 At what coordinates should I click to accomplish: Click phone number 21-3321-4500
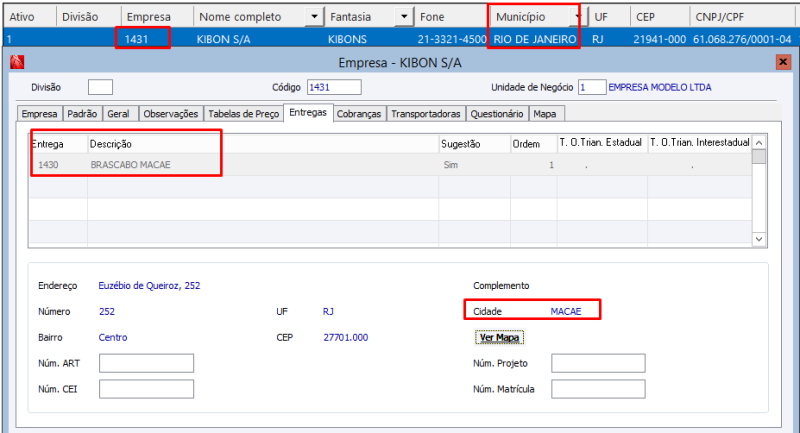[x=452, y=39]
